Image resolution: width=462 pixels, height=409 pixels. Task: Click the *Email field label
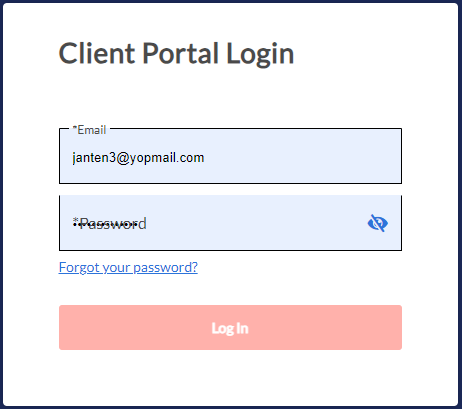[x=89, y=130]
